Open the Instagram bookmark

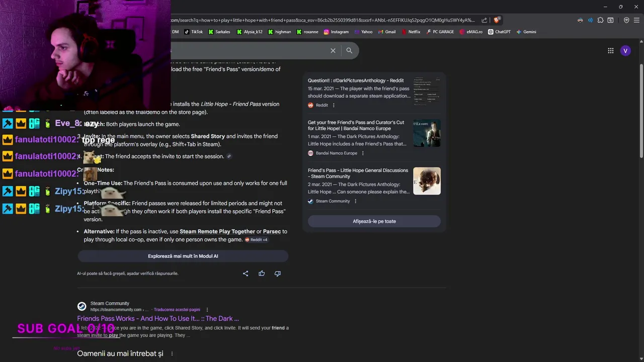(336, 32)
